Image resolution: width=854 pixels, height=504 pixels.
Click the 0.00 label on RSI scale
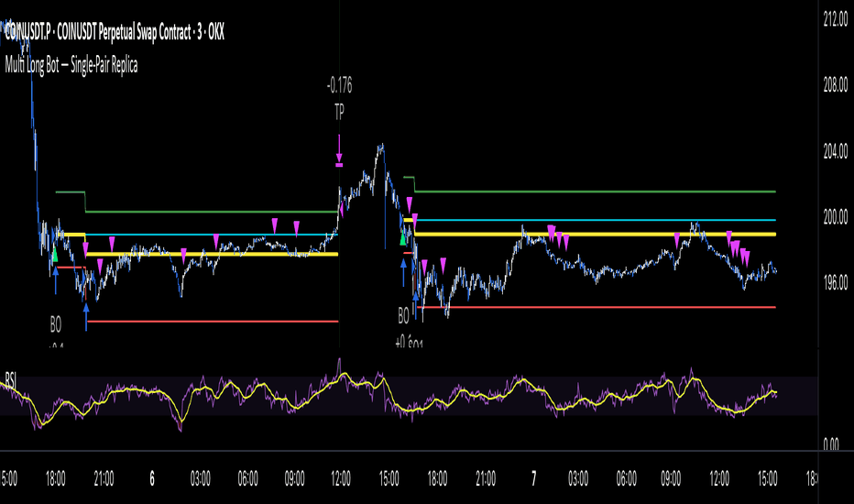coord(831,444)
